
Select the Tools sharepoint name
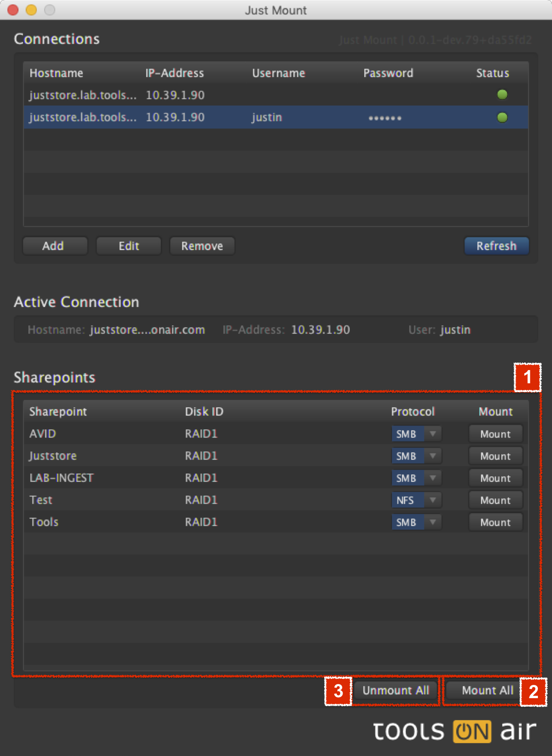coord(44,522)
